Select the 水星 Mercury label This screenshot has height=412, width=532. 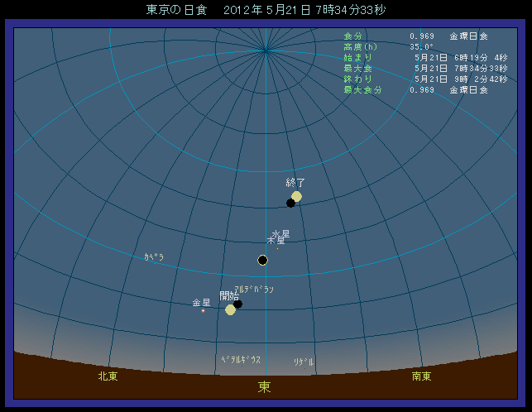280,233
